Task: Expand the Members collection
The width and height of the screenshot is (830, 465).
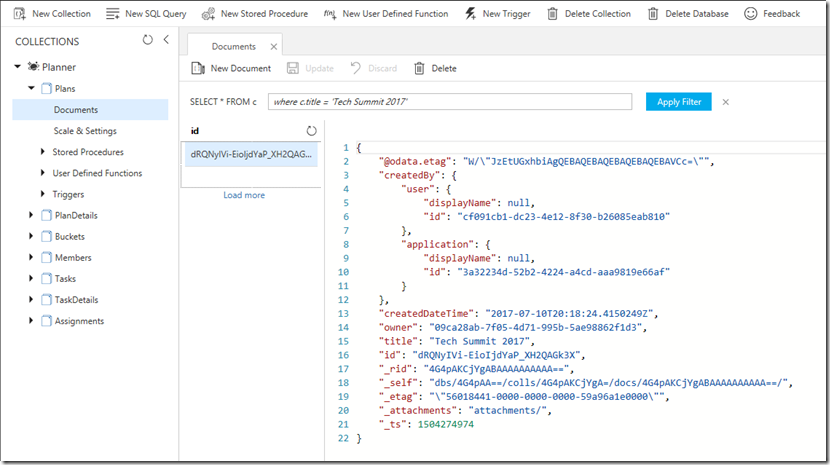Action: [31, 257]
